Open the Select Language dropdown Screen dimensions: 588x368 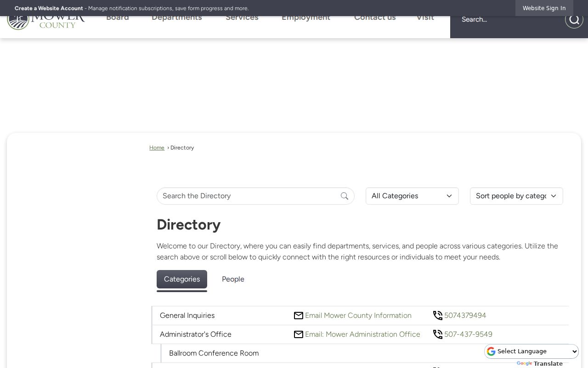(532, 351)
